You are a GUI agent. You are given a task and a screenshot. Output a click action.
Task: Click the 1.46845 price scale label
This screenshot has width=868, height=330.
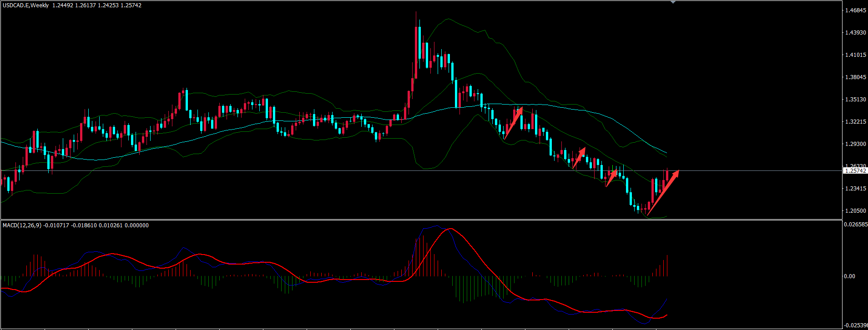click(x=855, y=10)
